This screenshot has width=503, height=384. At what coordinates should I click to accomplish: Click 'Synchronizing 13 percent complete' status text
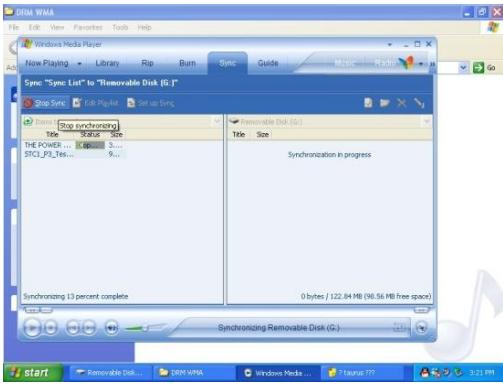pos(76,296)
